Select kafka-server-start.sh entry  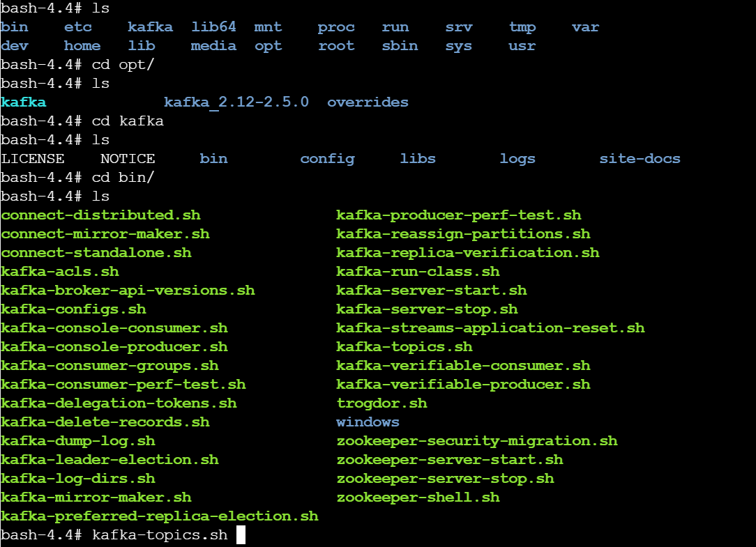(432, 290)
